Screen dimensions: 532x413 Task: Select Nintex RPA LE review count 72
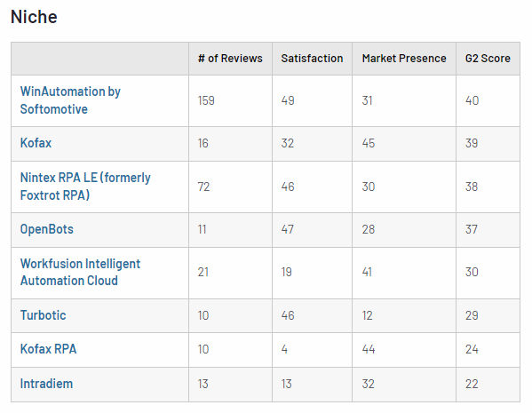pyautogui.click(x=203, y=187)
